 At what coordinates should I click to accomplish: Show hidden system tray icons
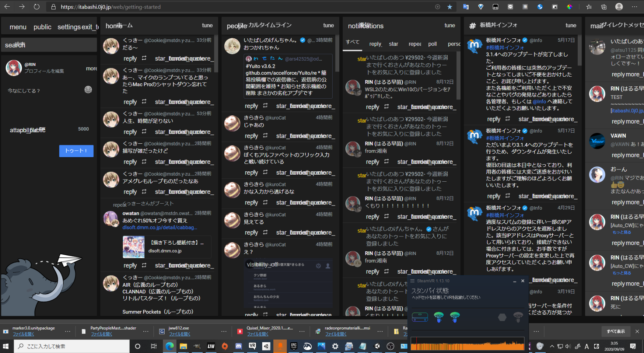click(x=552, y=346)
